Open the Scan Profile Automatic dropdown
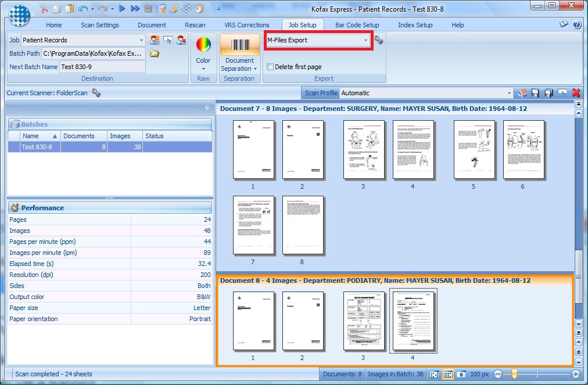 (x=509, y=93)
